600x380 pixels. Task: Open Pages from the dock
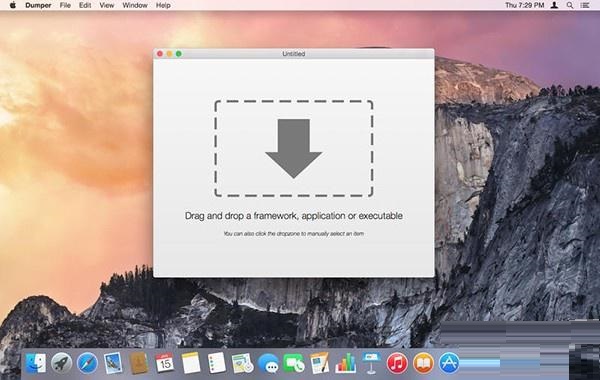click(320, 363)
